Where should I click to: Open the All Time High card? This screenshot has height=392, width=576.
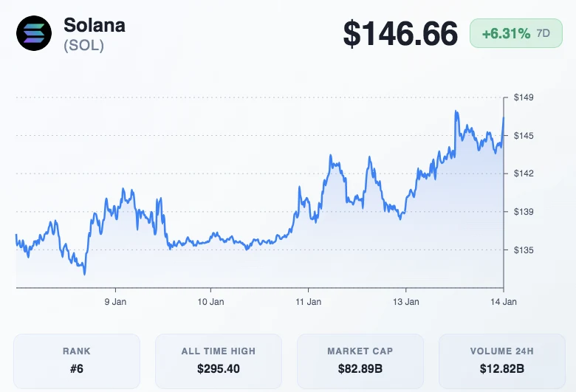(219, 361)
